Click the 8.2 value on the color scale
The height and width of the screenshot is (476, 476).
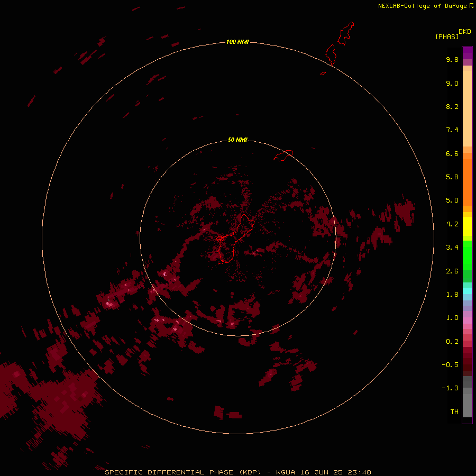coord(452,106)
